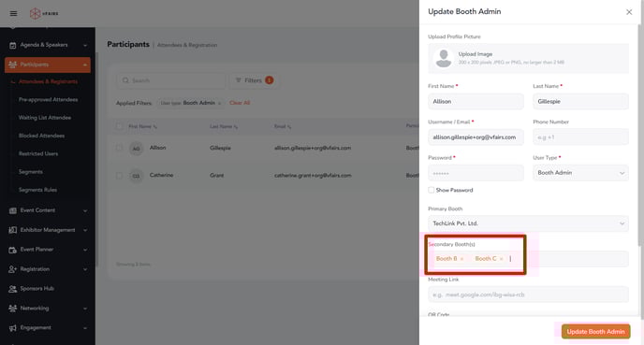Close the Update Booth Admin panel
This screenshot has width=644, height=345.
tap(629, 12)
